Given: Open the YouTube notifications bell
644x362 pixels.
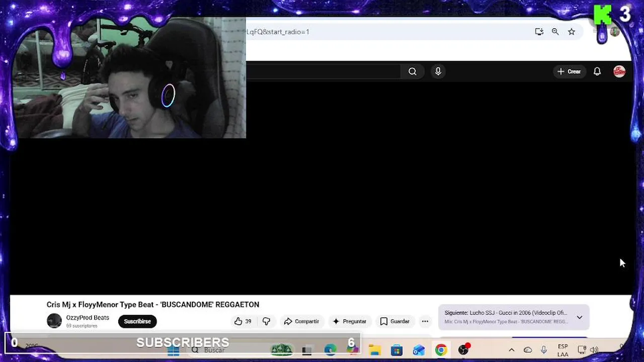Looking at the screenshot, I should tap(597, 71).
